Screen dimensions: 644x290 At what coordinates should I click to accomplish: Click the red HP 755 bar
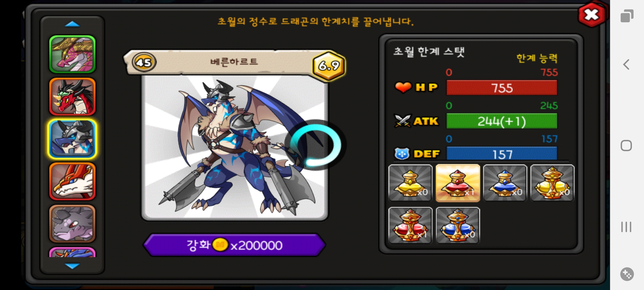tap(502, 88)
